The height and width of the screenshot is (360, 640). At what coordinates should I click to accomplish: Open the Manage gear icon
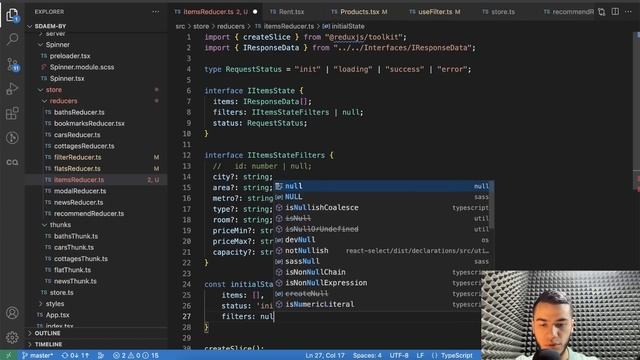(x=12, y=337)
